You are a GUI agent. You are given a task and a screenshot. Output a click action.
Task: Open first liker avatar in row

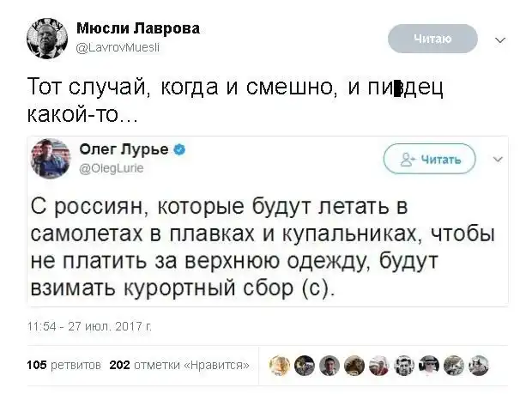coord(280,366)
